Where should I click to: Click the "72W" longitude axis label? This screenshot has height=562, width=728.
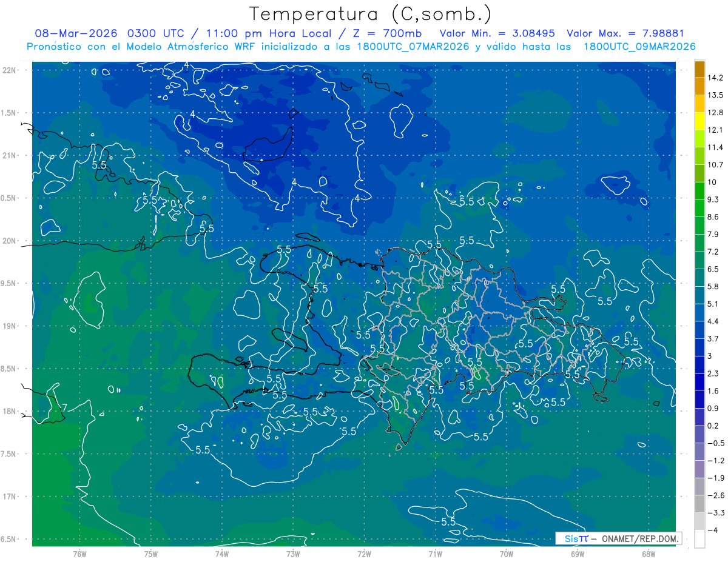(x=364, y=554)
